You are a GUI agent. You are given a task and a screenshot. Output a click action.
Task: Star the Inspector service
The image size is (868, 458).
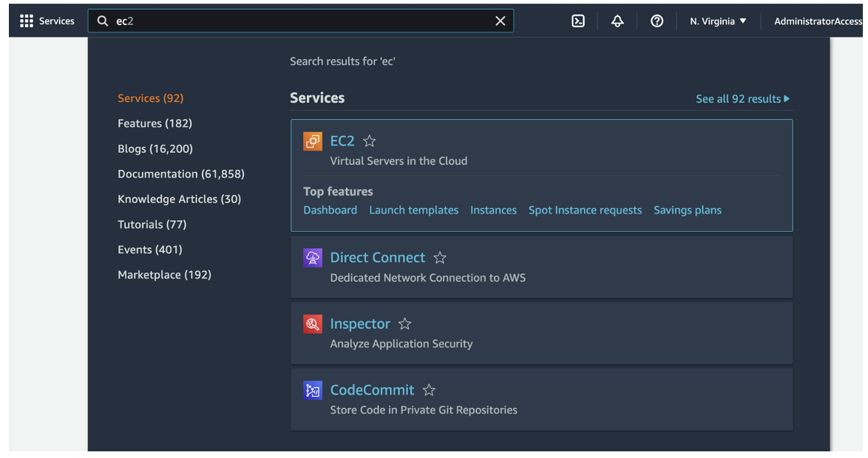coord(404,324)
